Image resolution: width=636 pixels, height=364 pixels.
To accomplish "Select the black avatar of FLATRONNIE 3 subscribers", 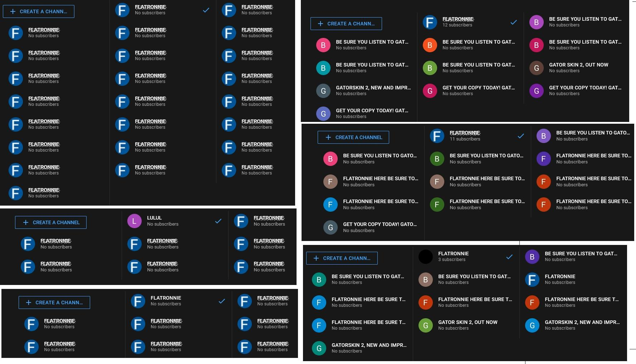I will pyautogui.click(x=426, y=257).
